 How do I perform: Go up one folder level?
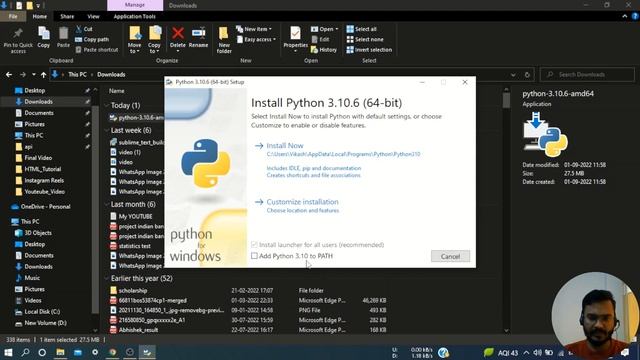coord(43,75)
